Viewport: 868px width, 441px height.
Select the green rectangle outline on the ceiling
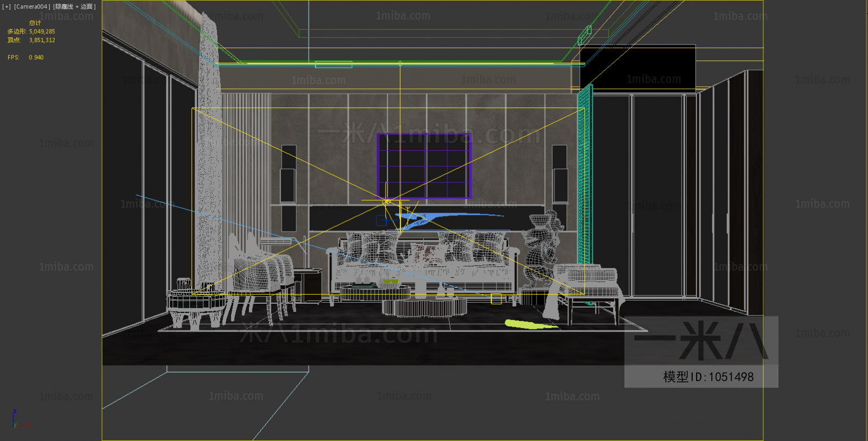pos(334,65)
